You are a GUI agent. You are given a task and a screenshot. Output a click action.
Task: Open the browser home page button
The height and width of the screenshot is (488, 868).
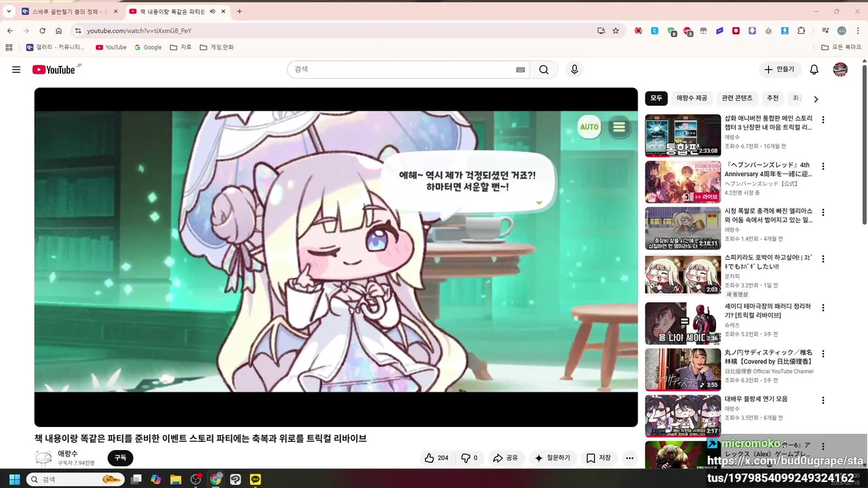tap(59, 30)
